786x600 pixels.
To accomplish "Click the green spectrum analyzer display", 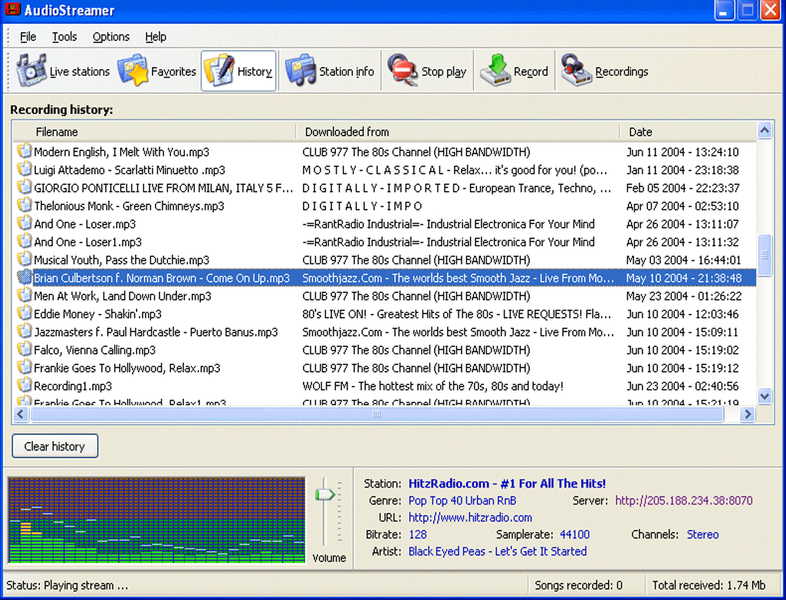I will (x=156, y=520).
